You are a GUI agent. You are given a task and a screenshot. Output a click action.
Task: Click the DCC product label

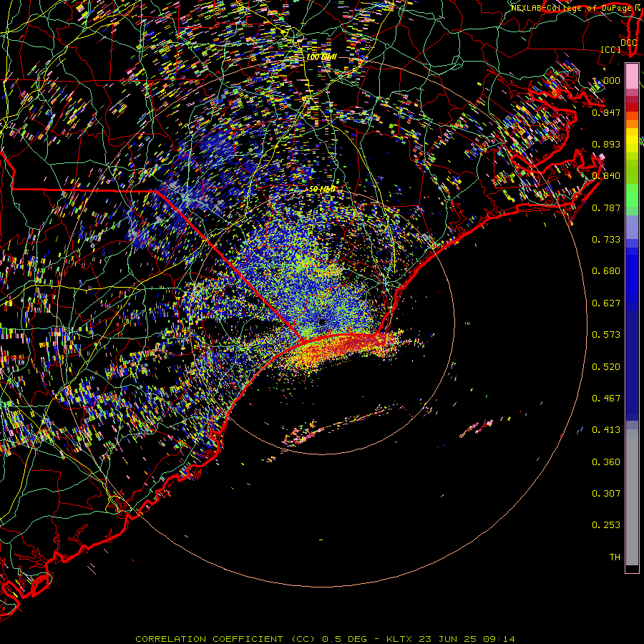[x=628, y=43]
